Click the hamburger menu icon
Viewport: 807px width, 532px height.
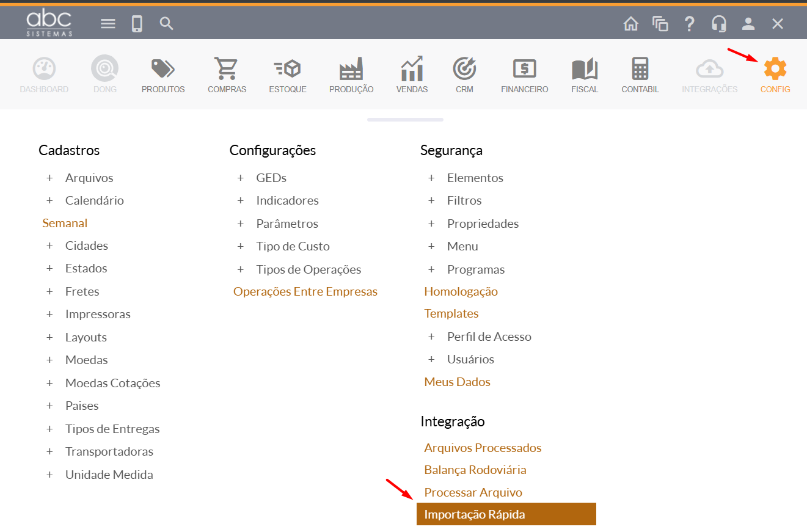click(108, 24)
